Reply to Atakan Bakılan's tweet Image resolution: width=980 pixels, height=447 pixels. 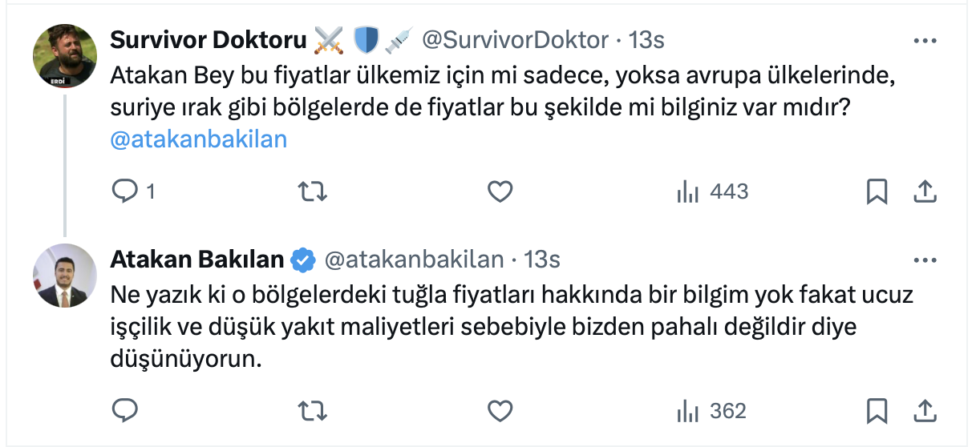[125, 411]
